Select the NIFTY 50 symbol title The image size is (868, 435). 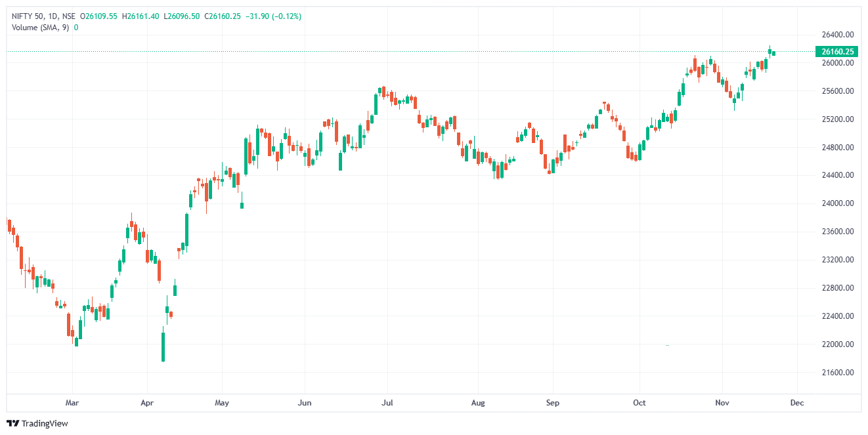point(30,16)
